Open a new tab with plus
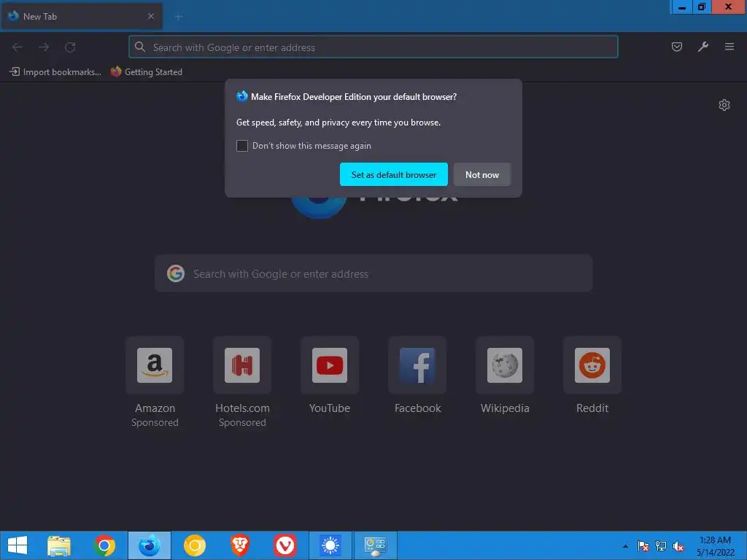The height and width of the screenshot is (560, 747). pos(179,17)
